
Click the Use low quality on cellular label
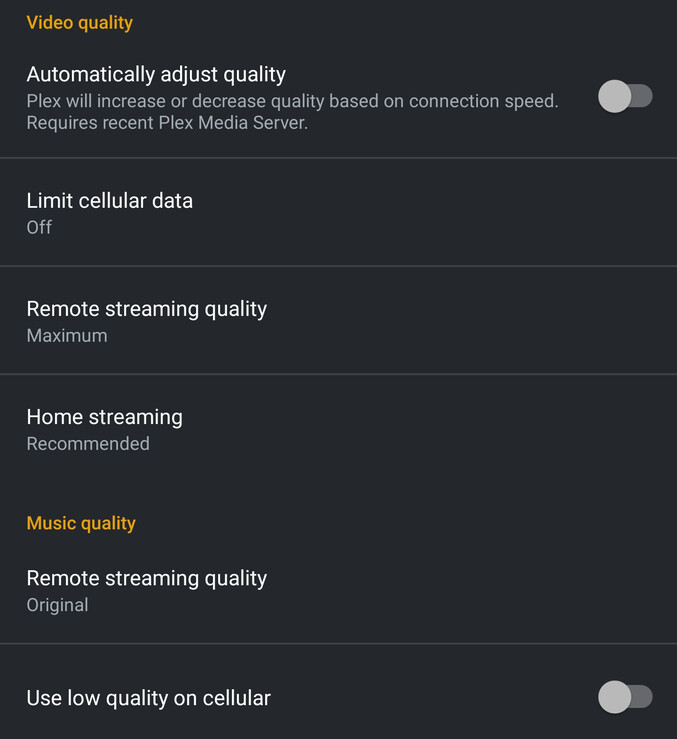click(x=149, y=698)
